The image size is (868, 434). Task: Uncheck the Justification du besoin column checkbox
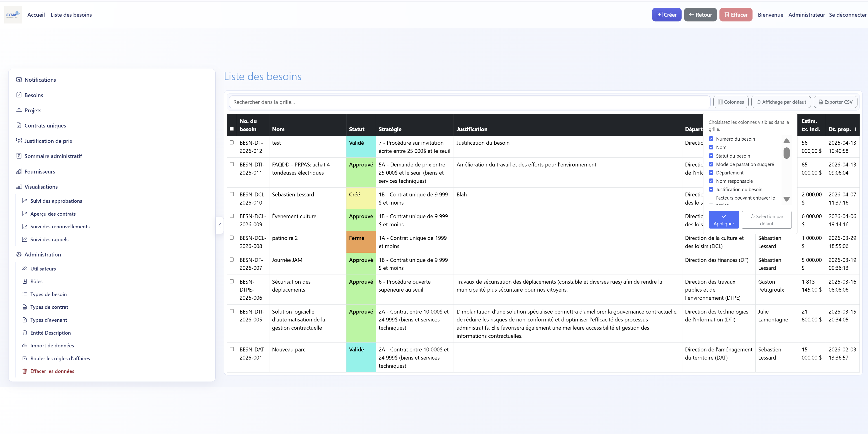pyautogui.click(x=711, y=189)
